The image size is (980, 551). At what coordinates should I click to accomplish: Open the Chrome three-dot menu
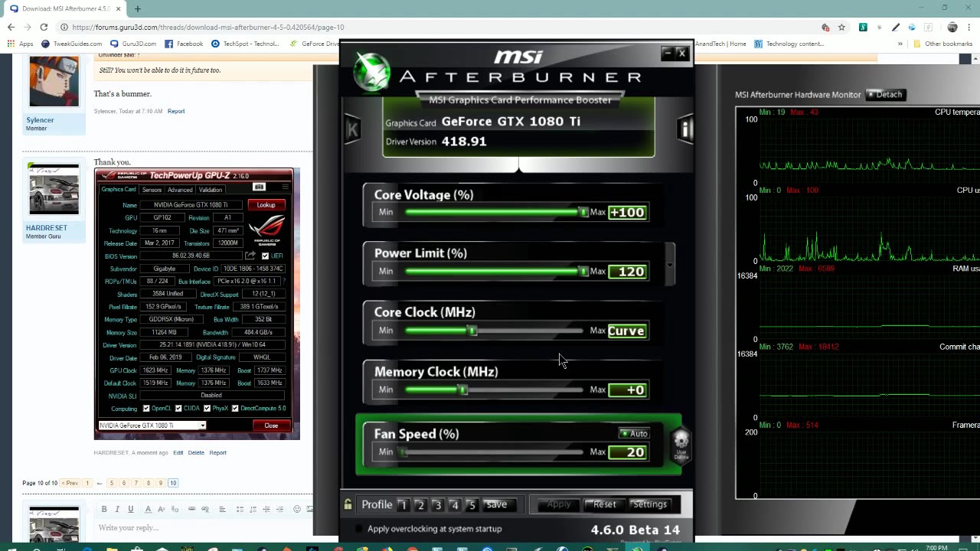click(x=969, y=28)
